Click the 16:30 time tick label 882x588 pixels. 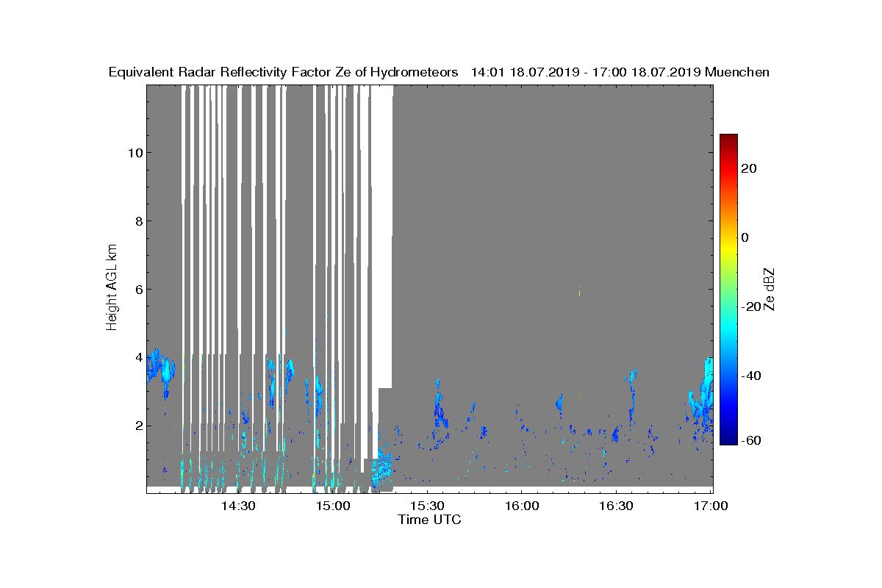616,506
